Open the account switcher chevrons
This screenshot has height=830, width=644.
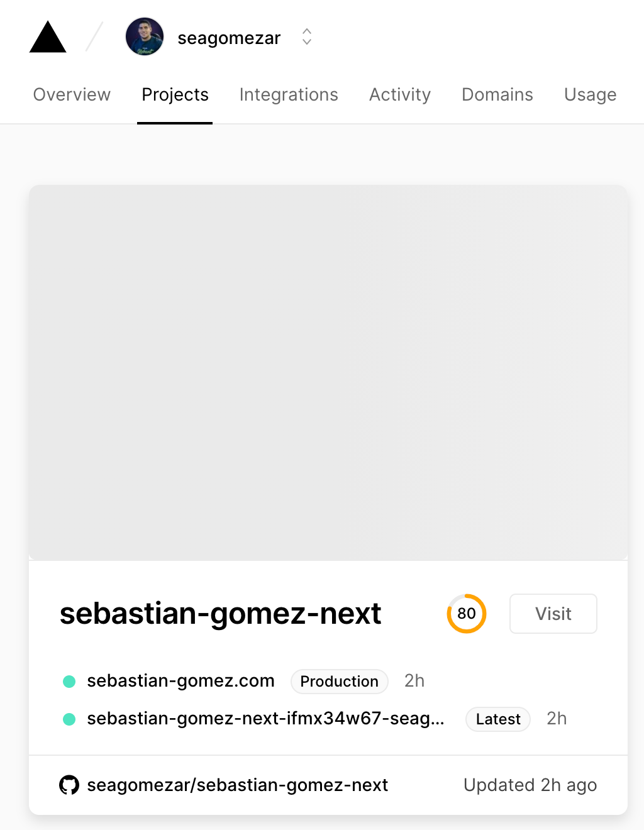pos(307,36)
